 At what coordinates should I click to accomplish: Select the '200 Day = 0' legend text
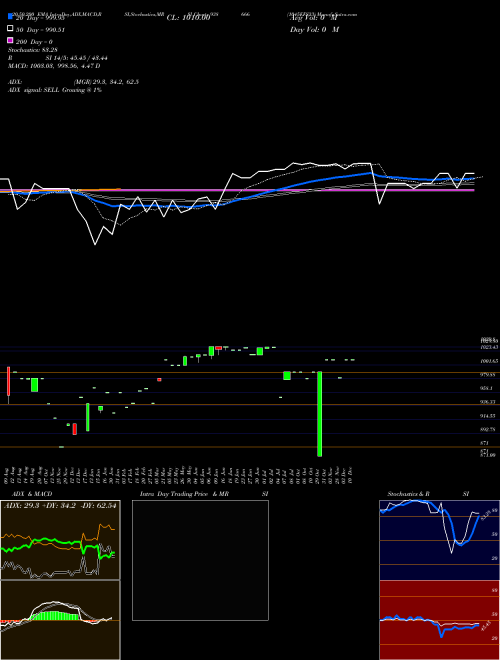click(x=34, y=42)
